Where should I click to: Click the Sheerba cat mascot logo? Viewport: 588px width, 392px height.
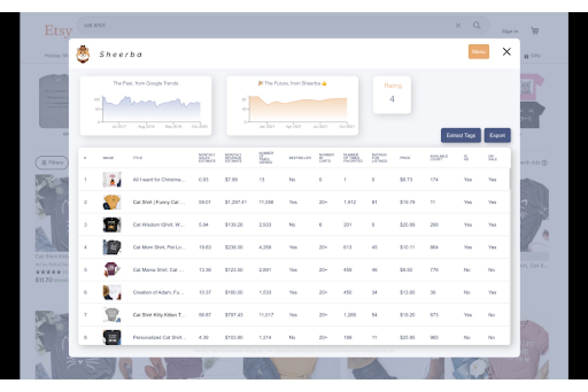(83, 54)
